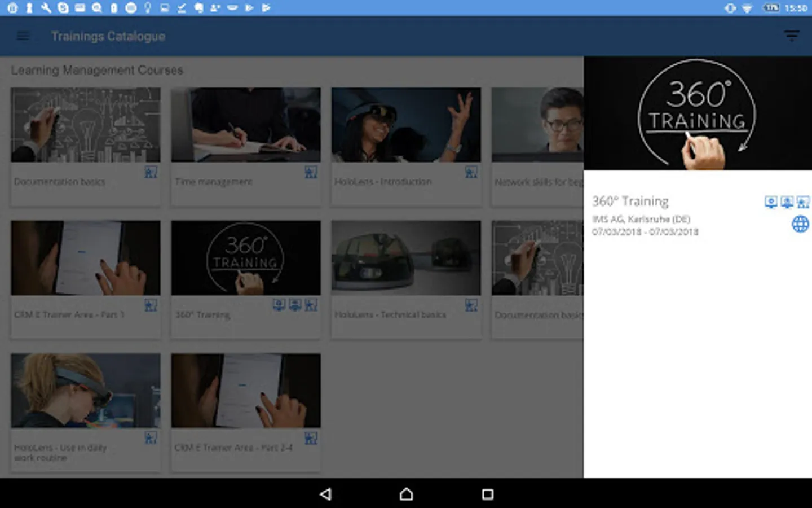Select the 360° Training thumbnail in the course grid
The image size is (812, 508).
tap(246, 258)
